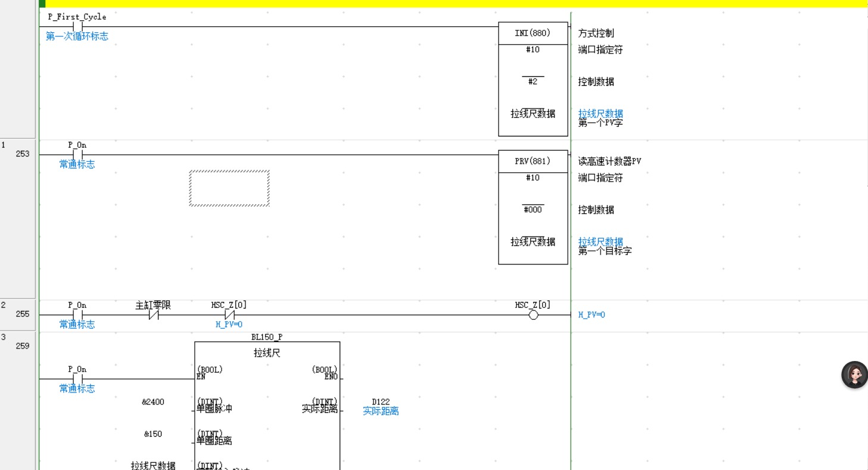Click the HSC_Z[0] output coil
This screenshot has height=470, width=868.
(533, 315)
